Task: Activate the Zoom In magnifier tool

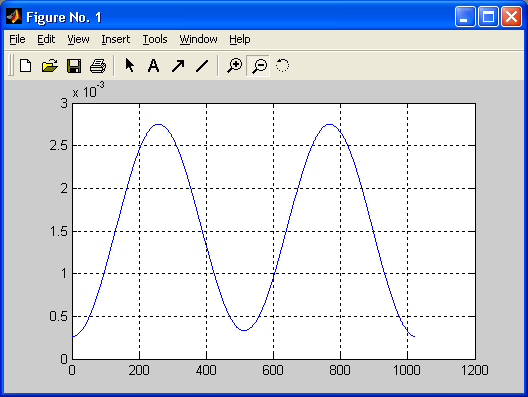Action: click(x=234, y=65)
